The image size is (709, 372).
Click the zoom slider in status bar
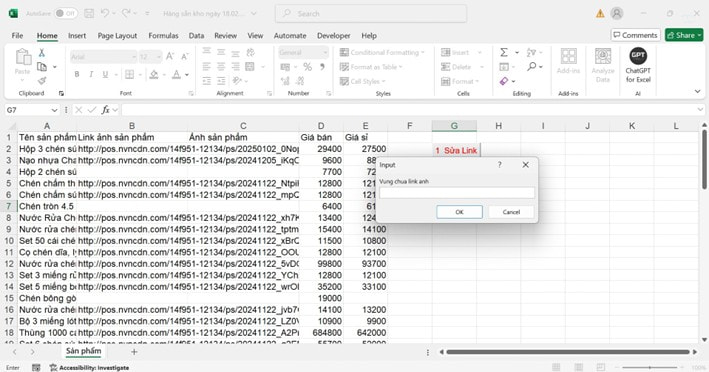click(650, 367)
